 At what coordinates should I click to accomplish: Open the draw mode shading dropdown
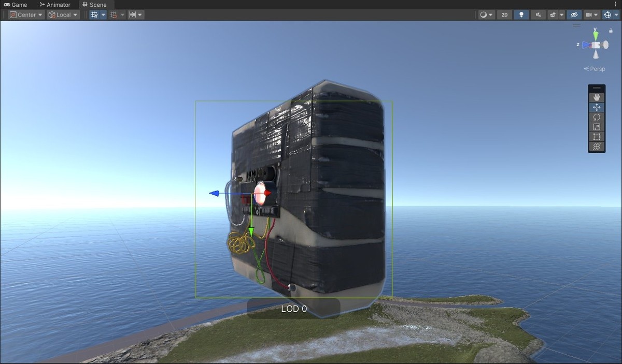pyautogui.click(x=486, y=15)
